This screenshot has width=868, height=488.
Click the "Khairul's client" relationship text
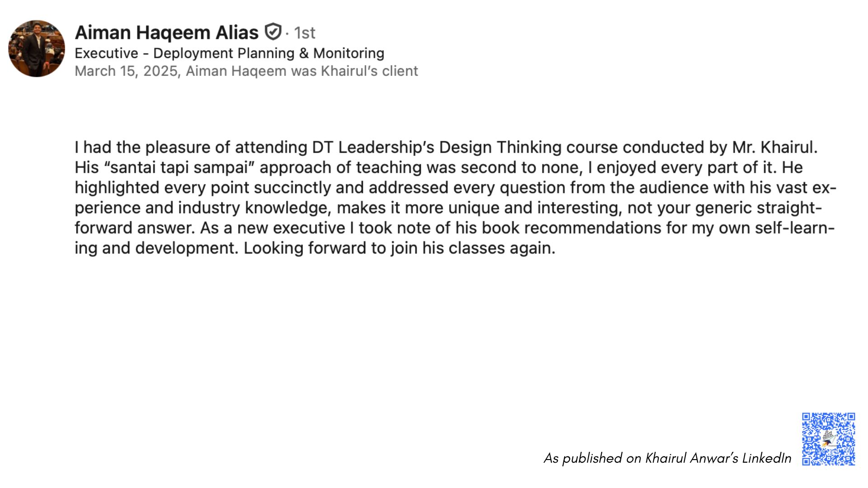[x=369, y=71]
